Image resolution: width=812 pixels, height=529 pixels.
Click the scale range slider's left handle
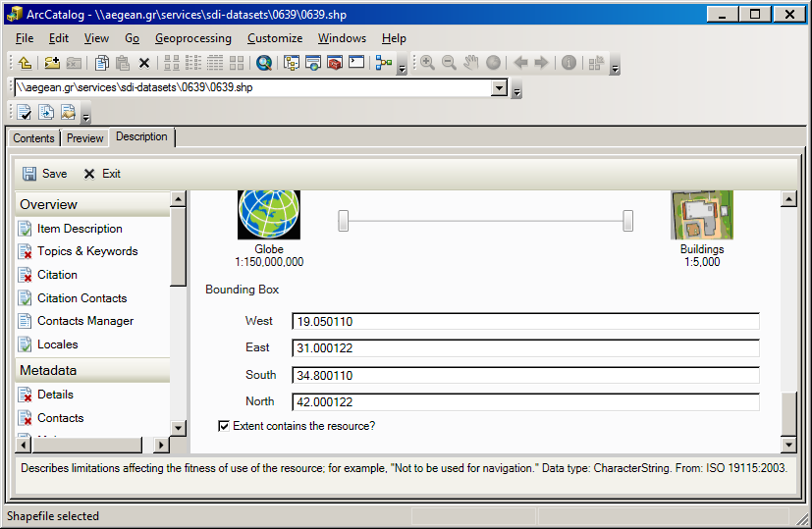tap(344, 221)
